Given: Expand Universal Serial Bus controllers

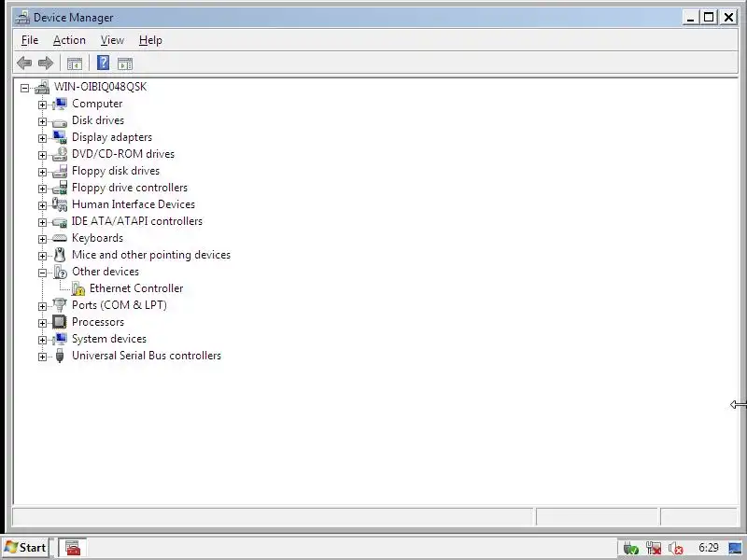Looking at the screenshot, I should [x=42, y=357].
